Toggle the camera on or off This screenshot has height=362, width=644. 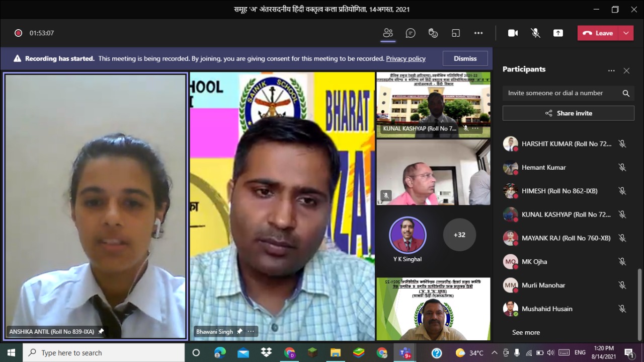513,33
